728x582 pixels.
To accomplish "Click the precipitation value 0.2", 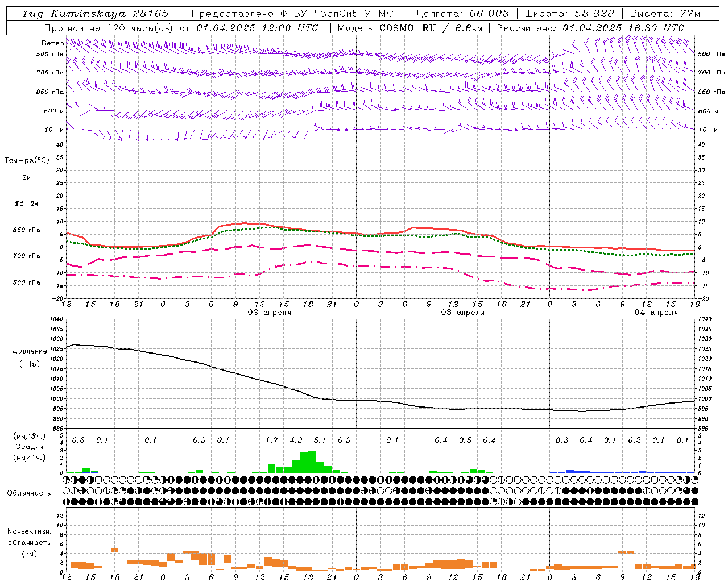I will (x=635, y=440).
